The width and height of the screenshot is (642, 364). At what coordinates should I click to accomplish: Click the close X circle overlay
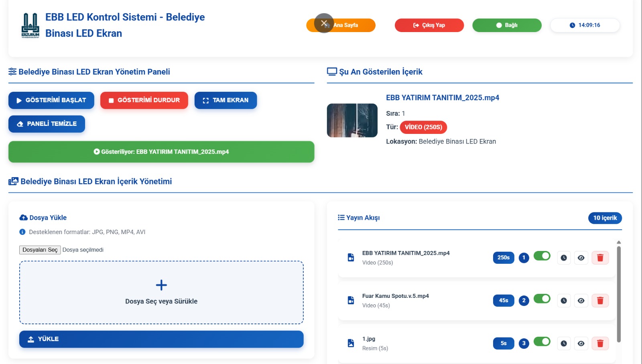(x=324, y=23)
